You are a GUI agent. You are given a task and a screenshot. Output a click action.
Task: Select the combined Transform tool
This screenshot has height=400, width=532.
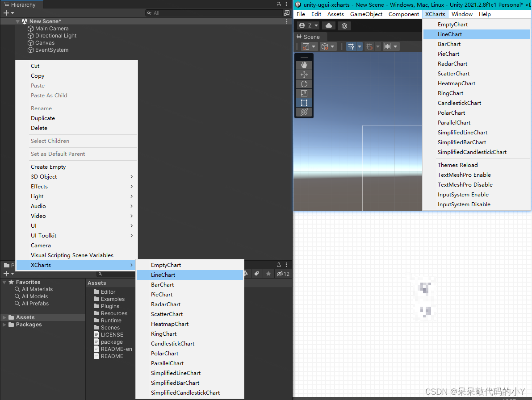[304, 112]
